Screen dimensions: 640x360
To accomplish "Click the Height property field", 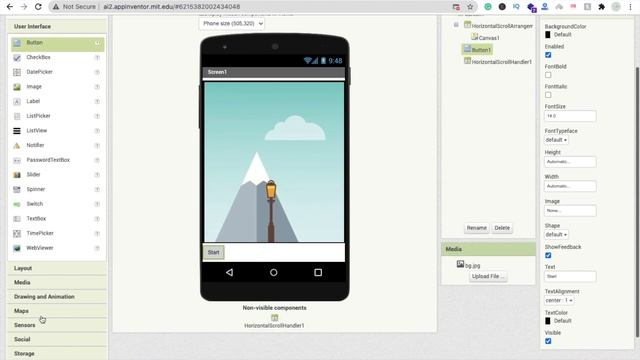I will click(x=570, y=162).
